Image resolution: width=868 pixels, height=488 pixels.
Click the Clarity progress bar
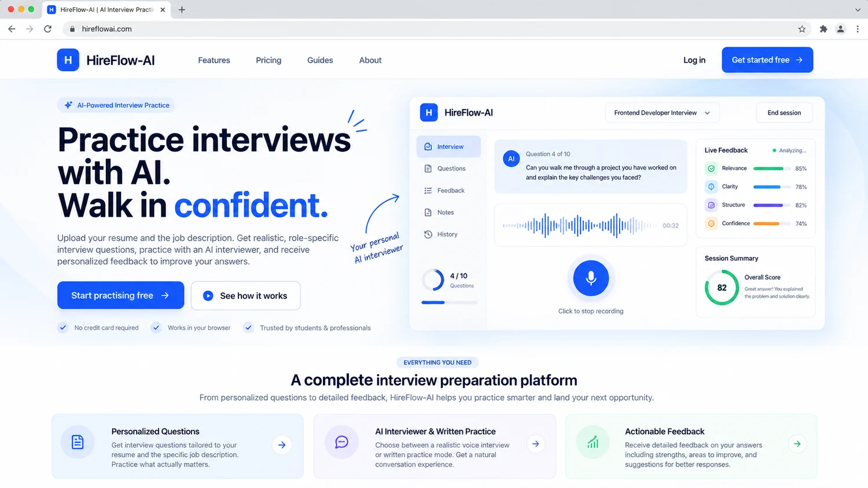point(772,187)
